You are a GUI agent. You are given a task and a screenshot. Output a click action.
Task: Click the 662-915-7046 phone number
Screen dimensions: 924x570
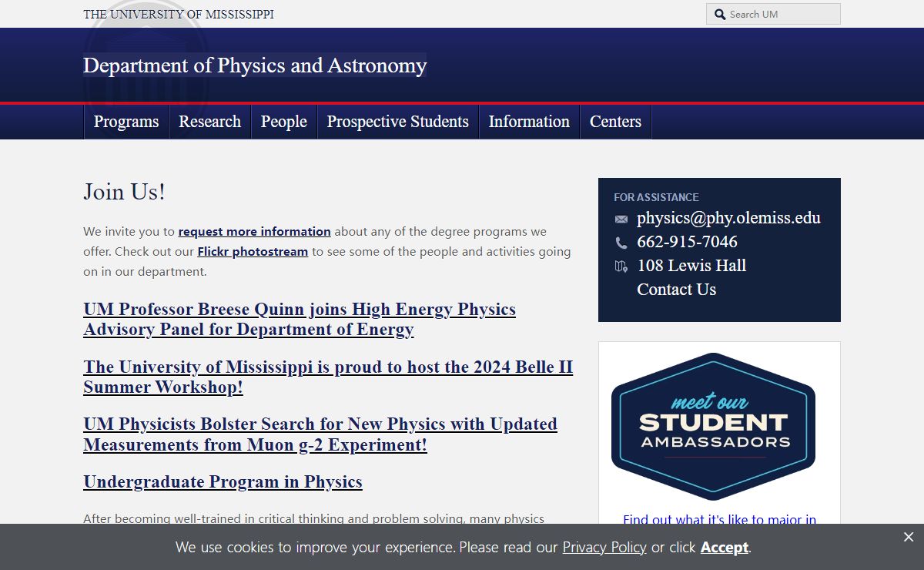(687, 242)
